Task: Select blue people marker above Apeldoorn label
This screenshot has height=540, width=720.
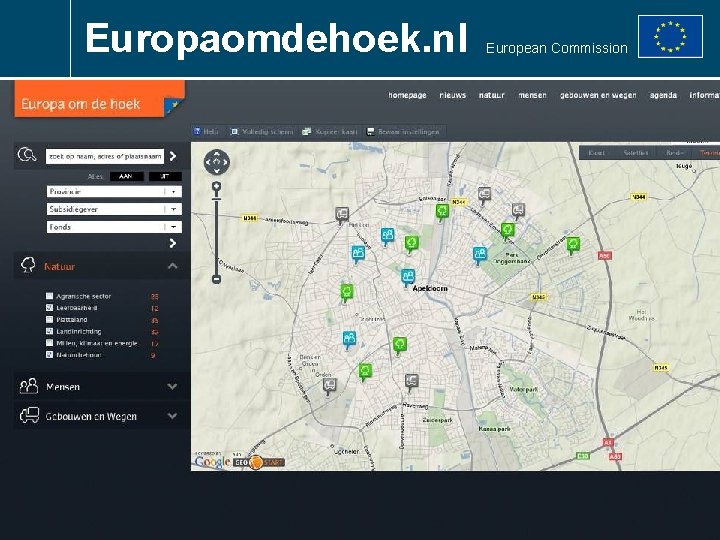Action: [408, 277]
